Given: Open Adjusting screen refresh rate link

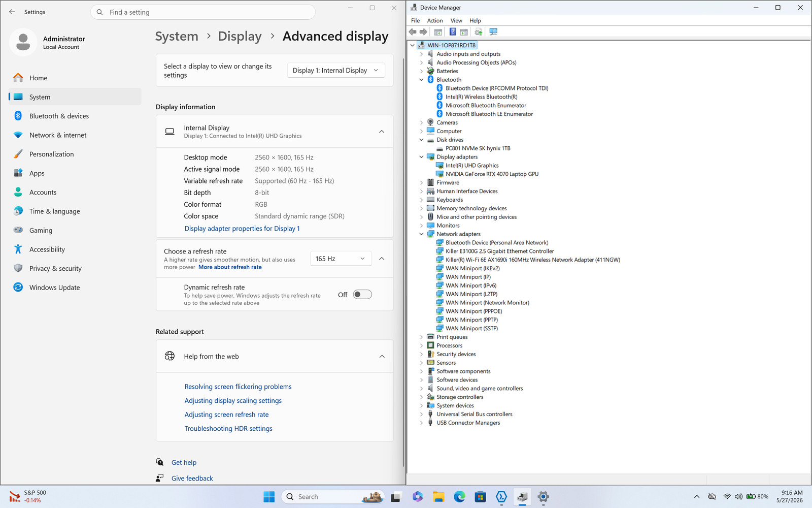Looking at the screenshot, I should click(226, 415).
